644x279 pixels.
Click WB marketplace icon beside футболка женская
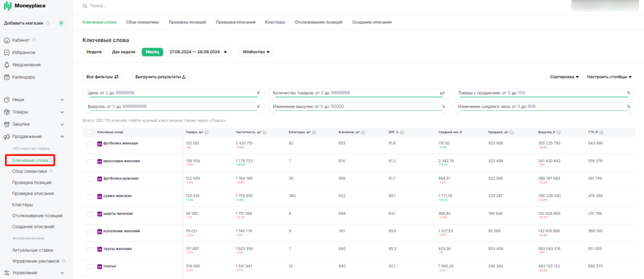[100, 144]
